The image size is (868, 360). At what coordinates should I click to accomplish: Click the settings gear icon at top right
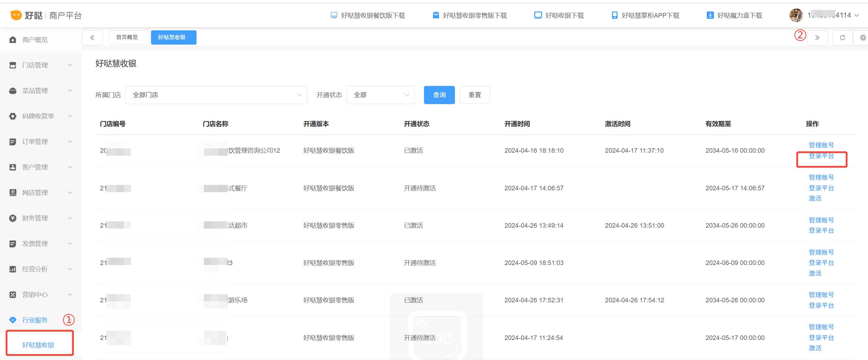tap(863, 38)
